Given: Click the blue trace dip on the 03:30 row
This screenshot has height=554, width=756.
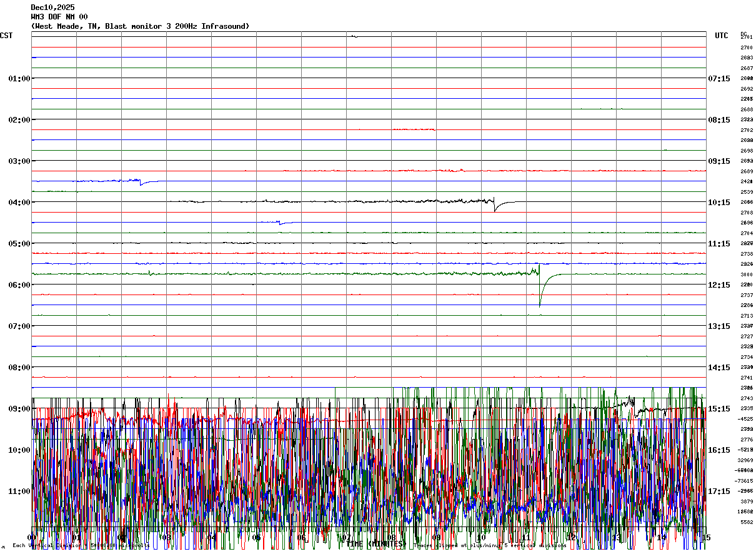Looking at the screenshot, I should click(141, 182).
